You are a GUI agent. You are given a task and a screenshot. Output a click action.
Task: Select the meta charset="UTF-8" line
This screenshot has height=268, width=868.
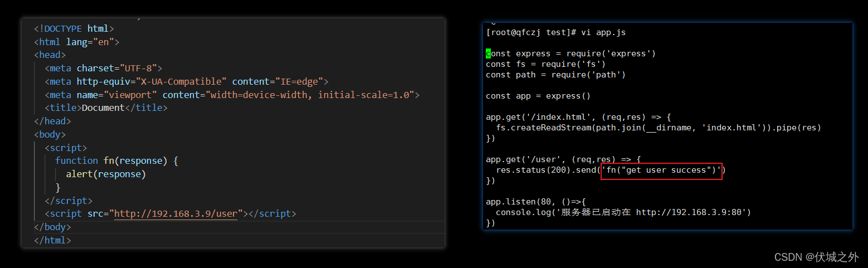[x=103, y=69]
